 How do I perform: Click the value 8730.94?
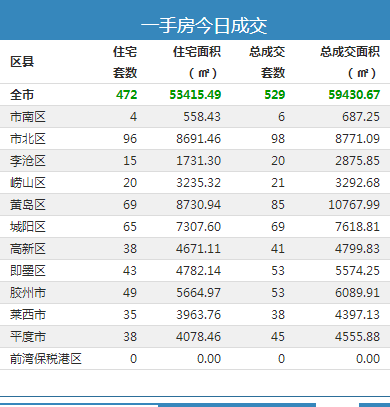point(199,205)
